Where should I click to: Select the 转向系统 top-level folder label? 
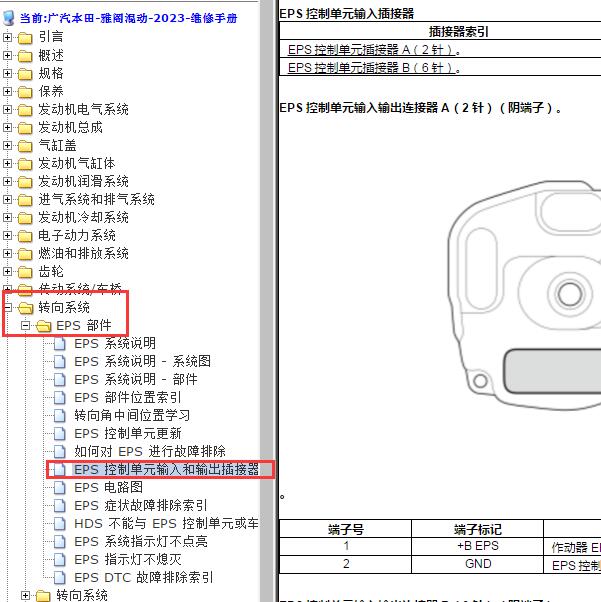pos(64,308)
